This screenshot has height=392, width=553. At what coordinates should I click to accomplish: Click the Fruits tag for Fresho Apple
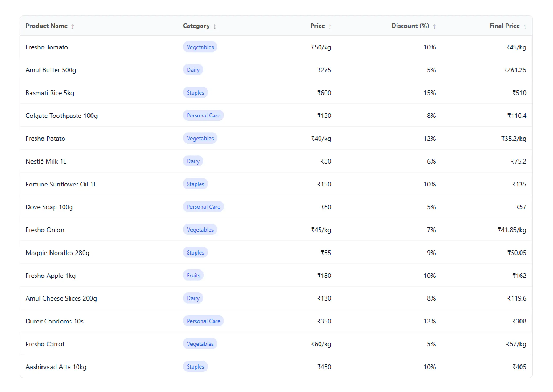click(193, 275)
